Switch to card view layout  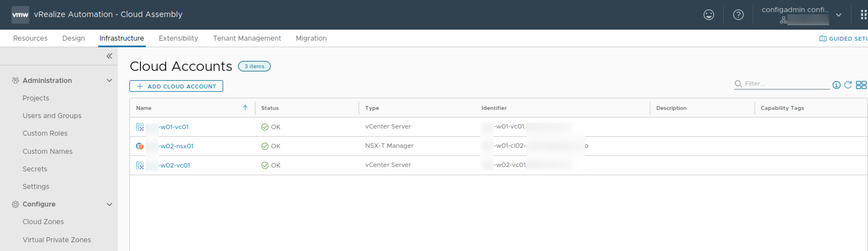[x=861, y=85]
